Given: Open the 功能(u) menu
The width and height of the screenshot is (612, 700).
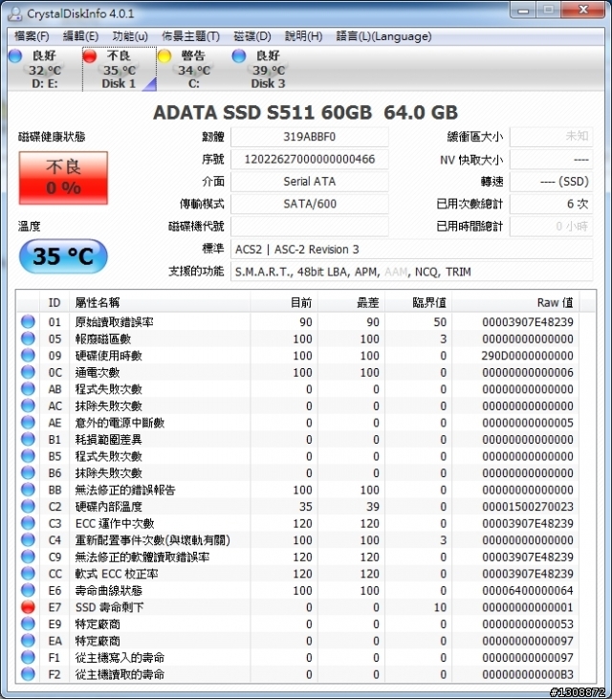Looking at the screenshot, I should point(130,36).
